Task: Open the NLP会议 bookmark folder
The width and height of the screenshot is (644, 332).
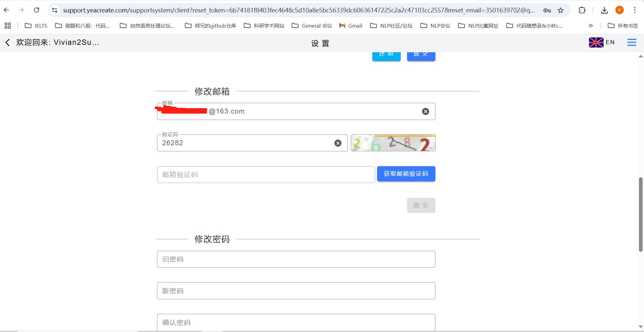Action: pos(435,26)
